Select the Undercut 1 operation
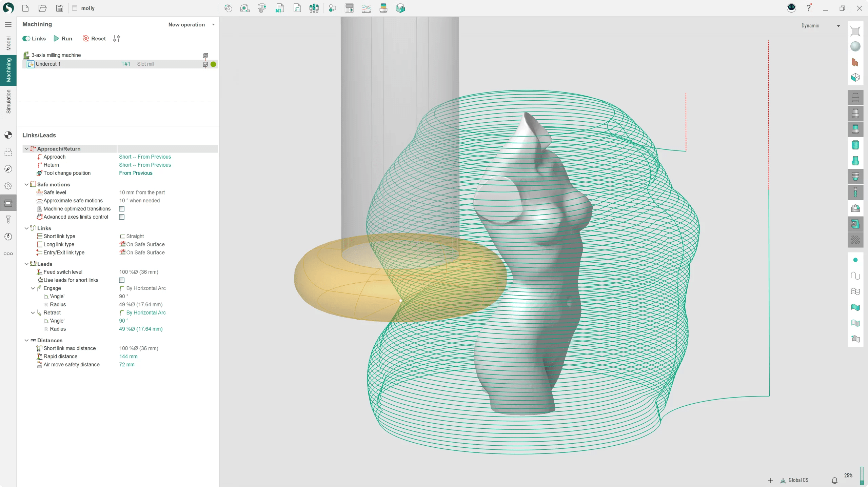868x487 pixels. point(48,64)
